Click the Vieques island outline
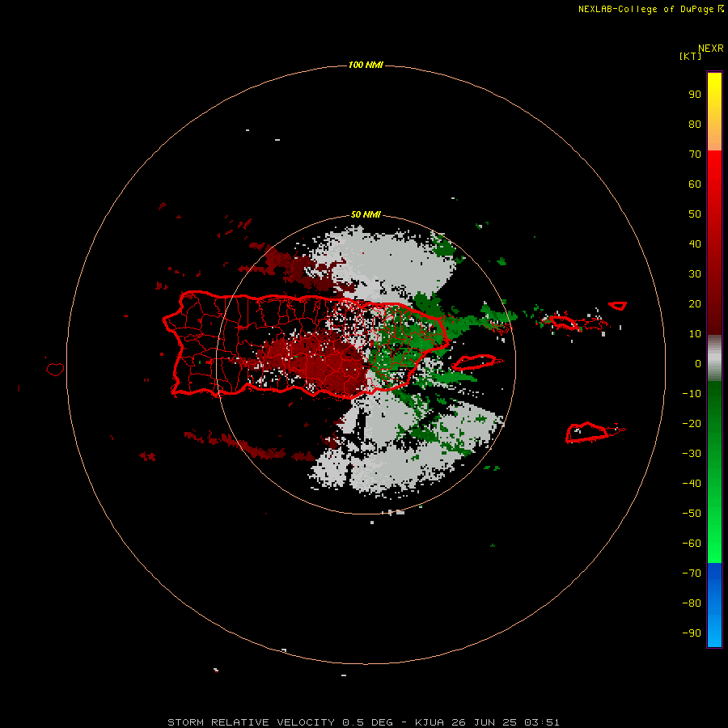 click(474, 362)
